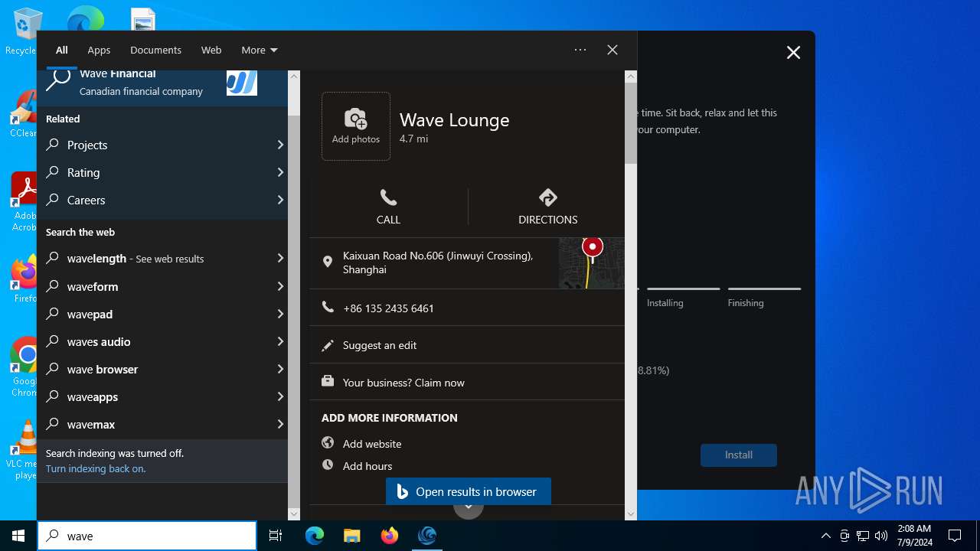Screen dimensions: 980x551
Task: Open the Wave browser taskbar icon
Action: coord(426,536)
